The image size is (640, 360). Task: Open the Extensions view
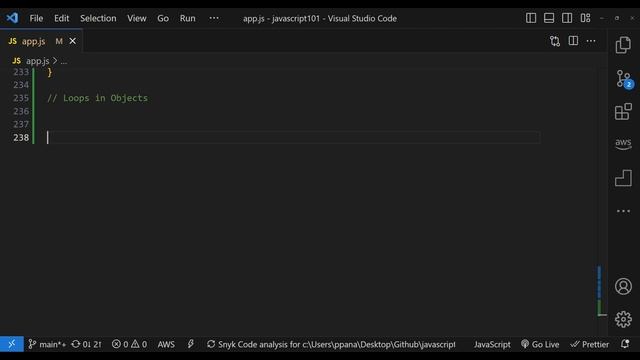click(623, 112)
